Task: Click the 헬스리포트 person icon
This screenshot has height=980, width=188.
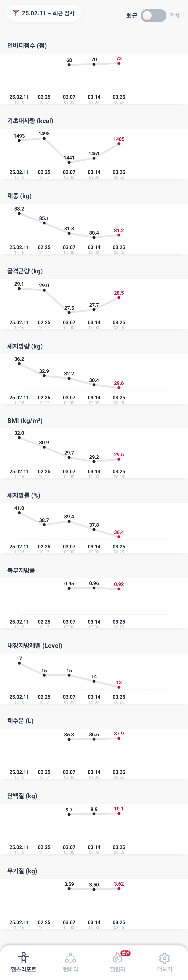Action: click(24, 957)
